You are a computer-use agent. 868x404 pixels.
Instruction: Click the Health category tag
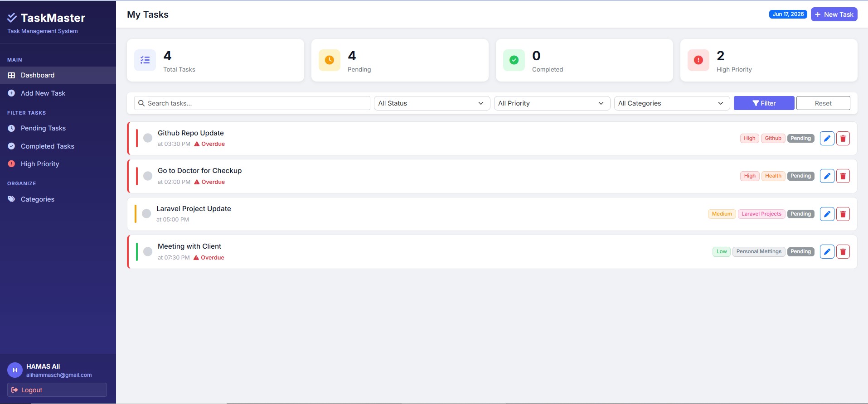coord(773,176)
